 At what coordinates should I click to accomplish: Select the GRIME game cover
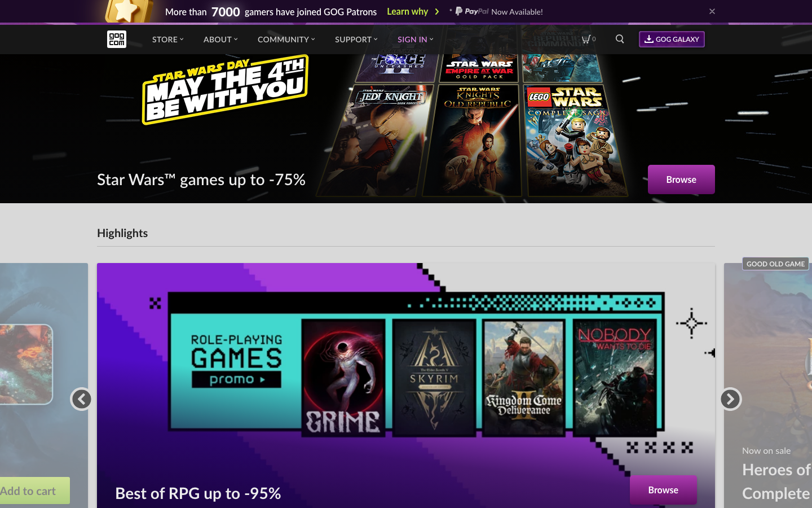click(343, 377)
